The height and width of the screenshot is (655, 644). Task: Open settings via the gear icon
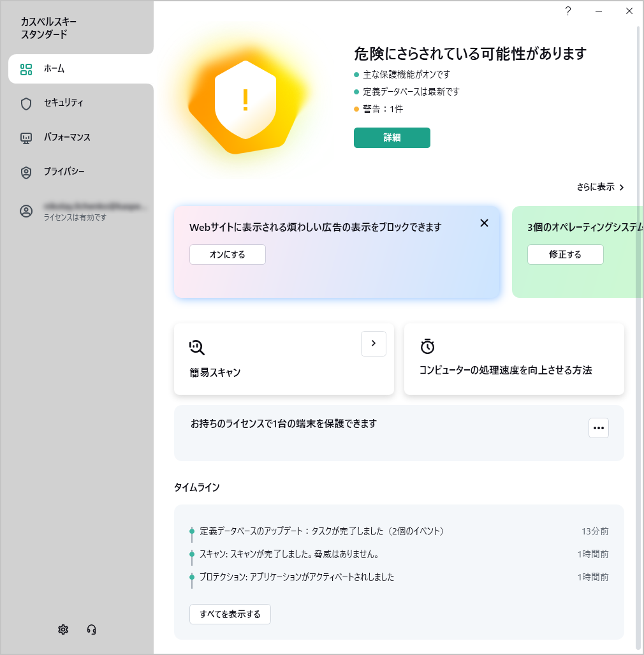click(x=63, y=629)
